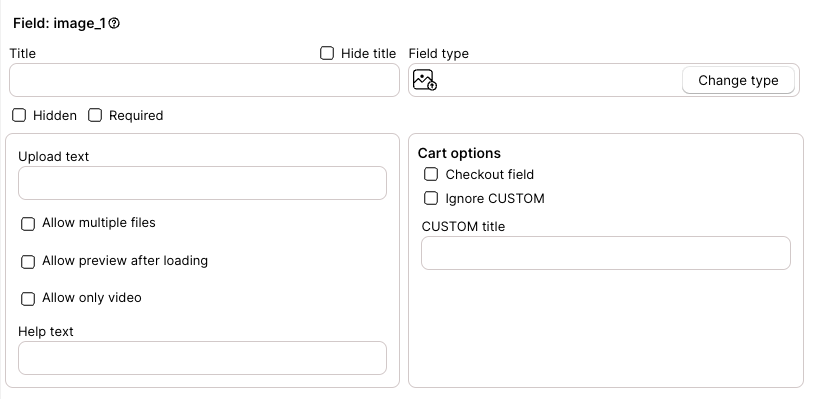Tick the Hidden checkbox

(x=19, y=115)
